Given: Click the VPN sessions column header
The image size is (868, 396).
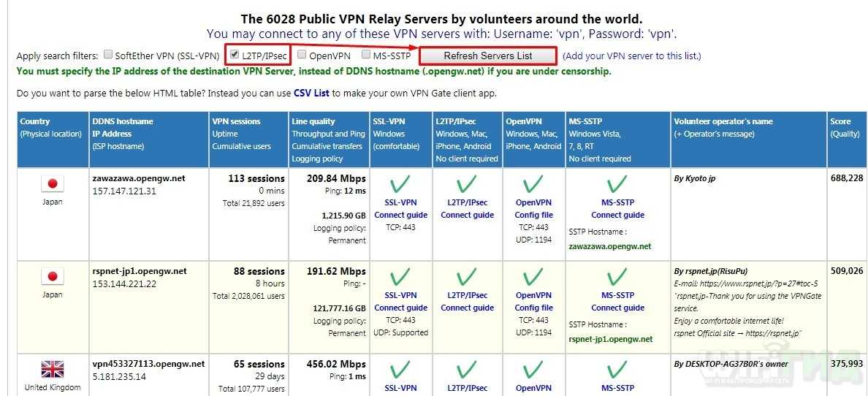Looking at the screenshot, I should click(x=249, y=140).
